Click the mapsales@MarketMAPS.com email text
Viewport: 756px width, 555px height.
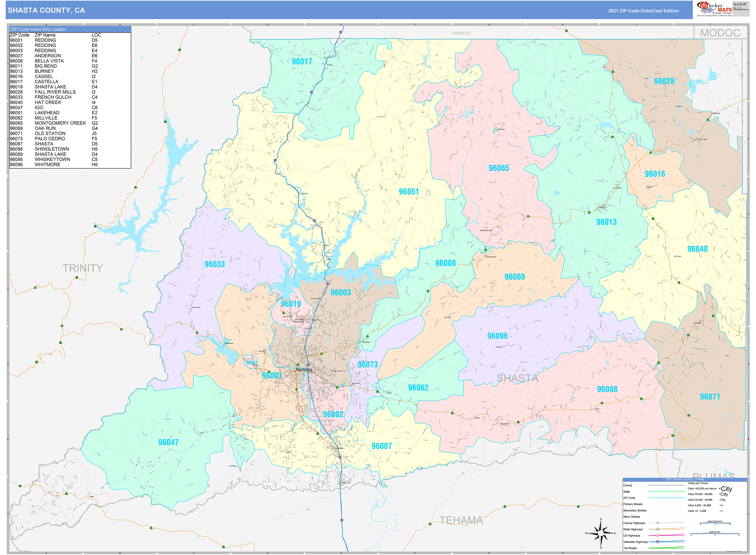(741, 10)
